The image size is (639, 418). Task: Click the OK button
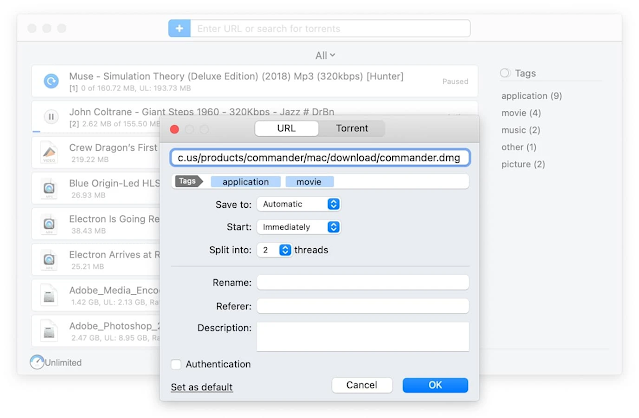click(435, 385)
